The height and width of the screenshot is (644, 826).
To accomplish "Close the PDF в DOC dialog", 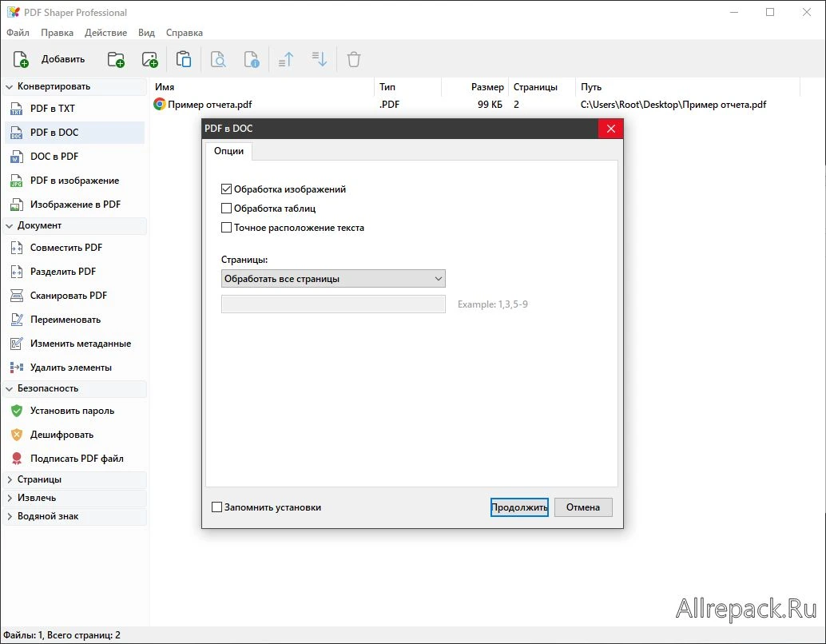I will 611,129.
